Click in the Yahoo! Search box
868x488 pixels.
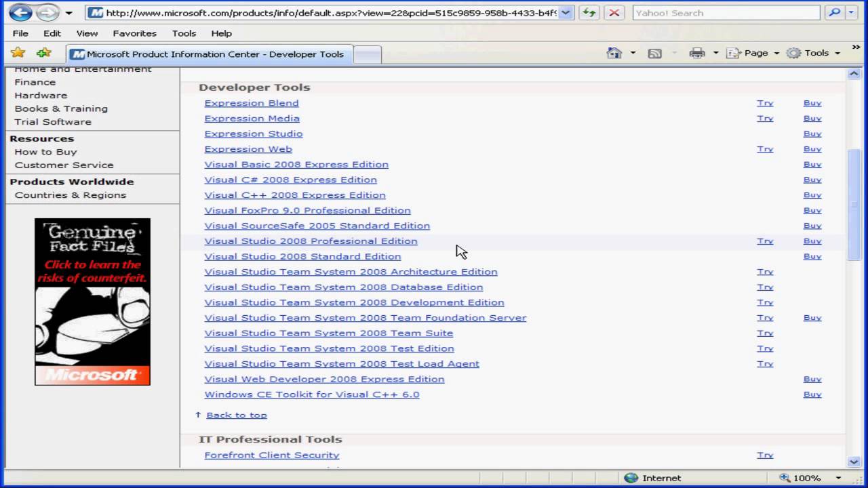click(x=726, y=13)
